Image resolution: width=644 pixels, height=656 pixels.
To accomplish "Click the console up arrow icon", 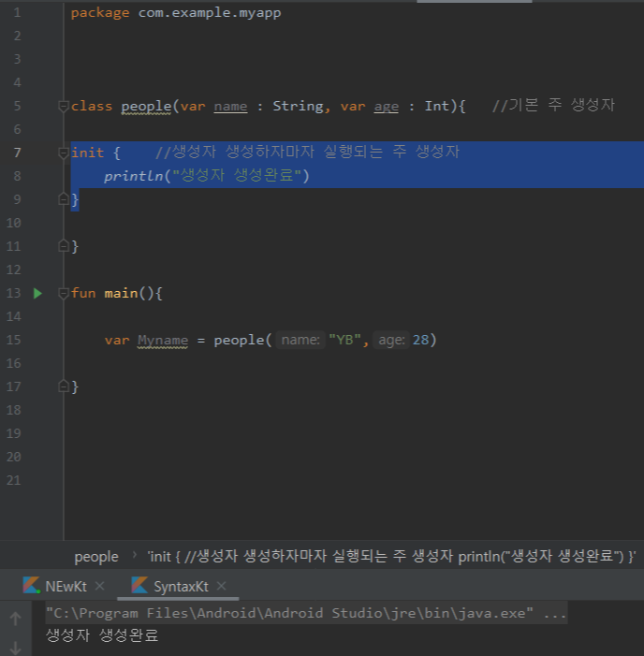I will [x=16, y=619].
